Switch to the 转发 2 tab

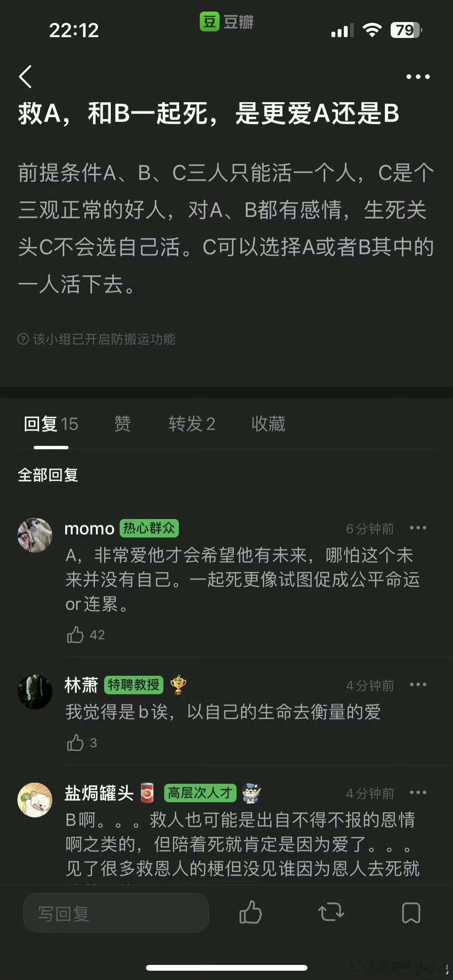click(192, 424)
